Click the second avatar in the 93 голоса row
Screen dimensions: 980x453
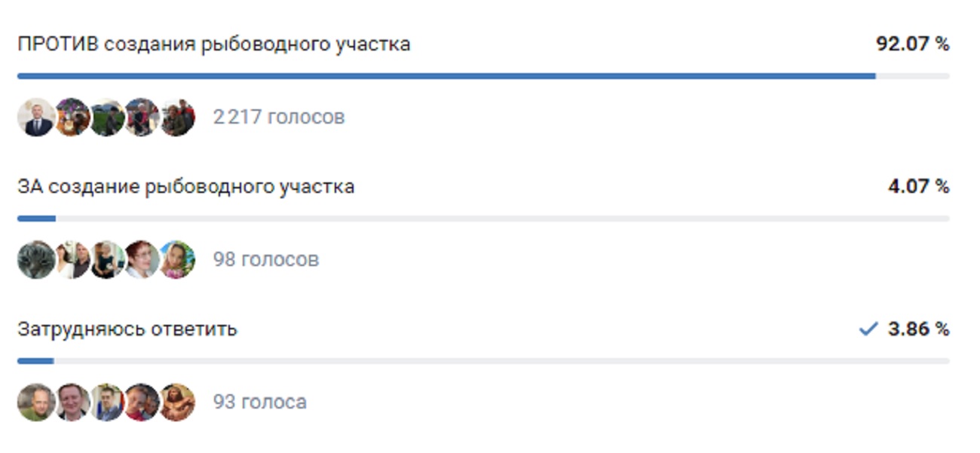(72, 402)
